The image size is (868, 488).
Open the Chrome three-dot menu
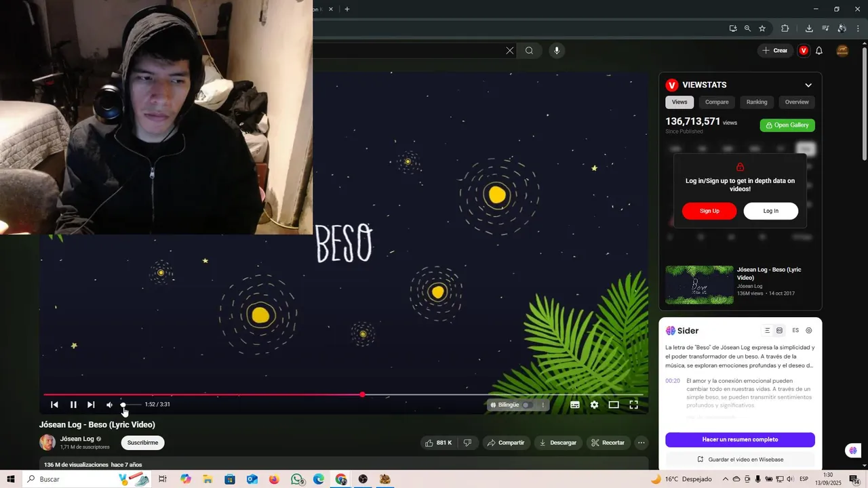(858, 28)
